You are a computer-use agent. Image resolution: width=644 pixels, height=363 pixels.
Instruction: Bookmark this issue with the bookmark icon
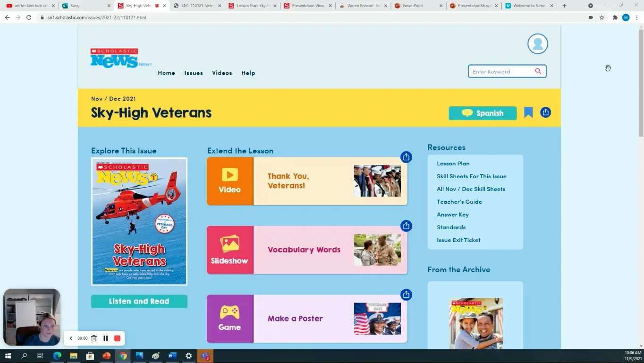(528, 112)
